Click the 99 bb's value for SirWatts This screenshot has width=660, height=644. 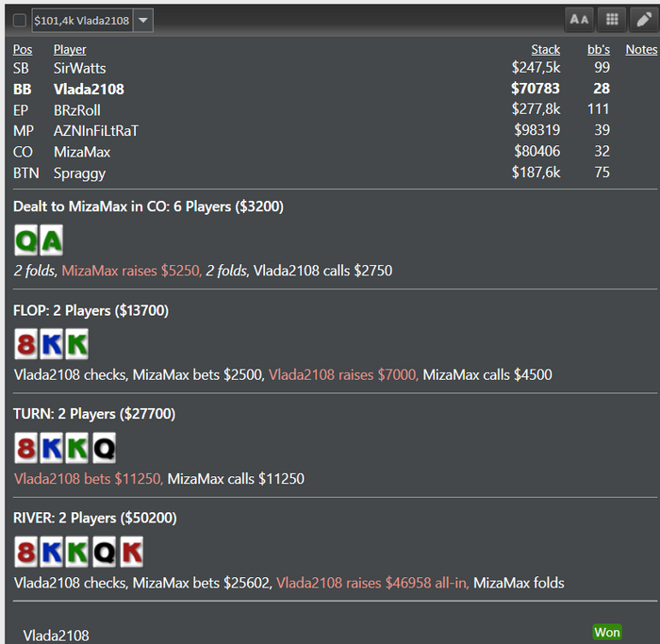(602, 67)
